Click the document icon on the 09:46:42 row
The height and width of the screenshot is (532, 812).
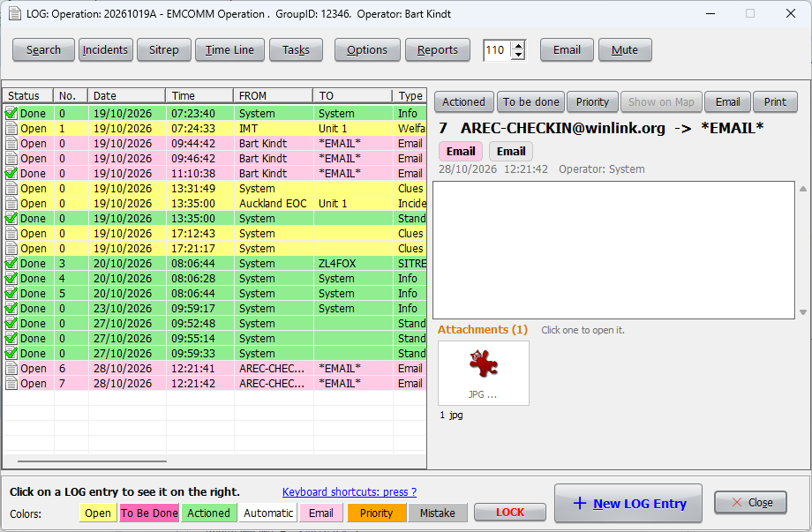click(11, 158)
